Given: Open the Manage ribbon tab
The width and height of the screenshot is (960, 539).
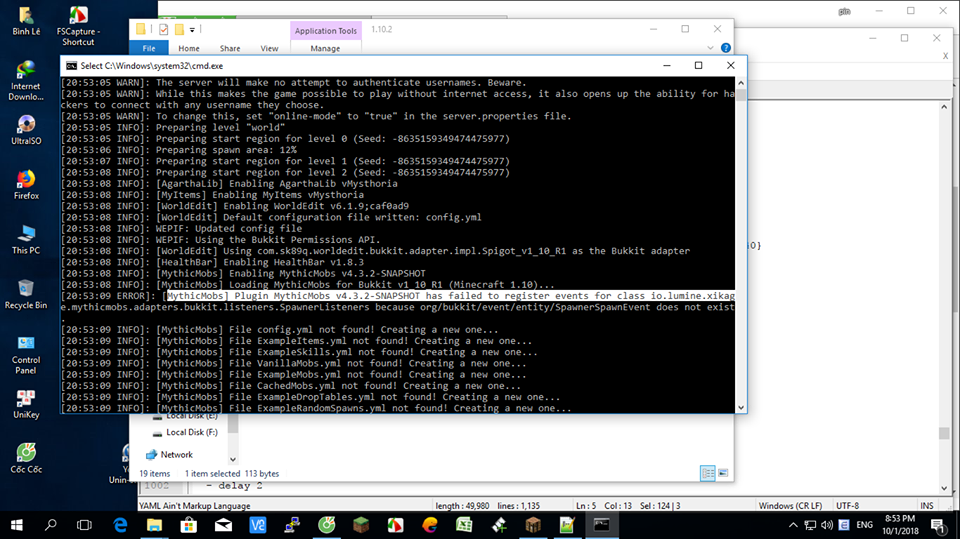Looking at the screenshot, I should click(x=325, y=48).
